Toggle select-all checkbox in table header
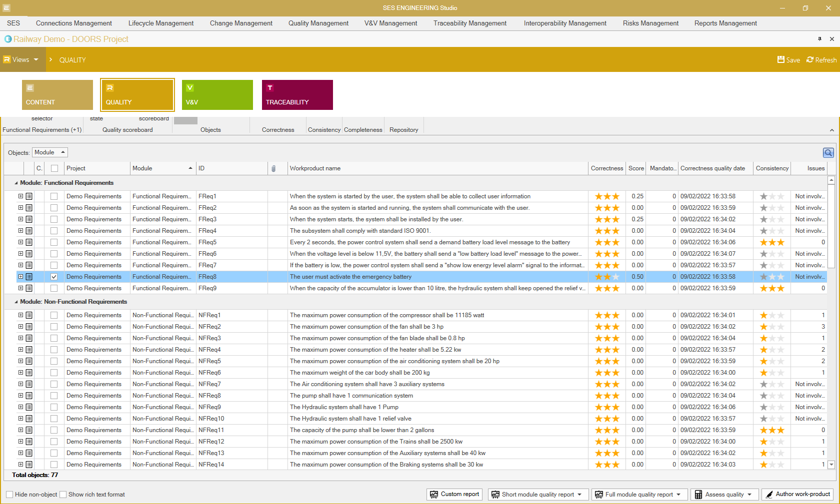The height and width of the screenshot is (504, 840). [x=54, y=168]
